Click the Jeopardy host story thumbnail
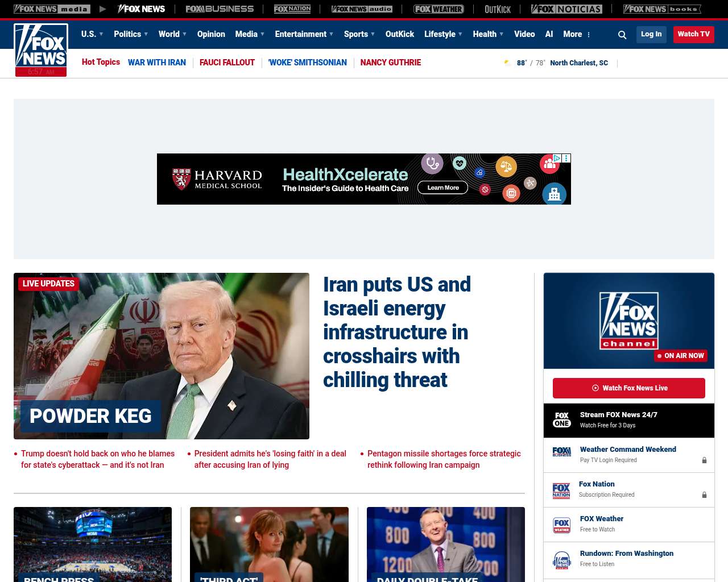Screen dimensions: 728x582 pos(446,544)
